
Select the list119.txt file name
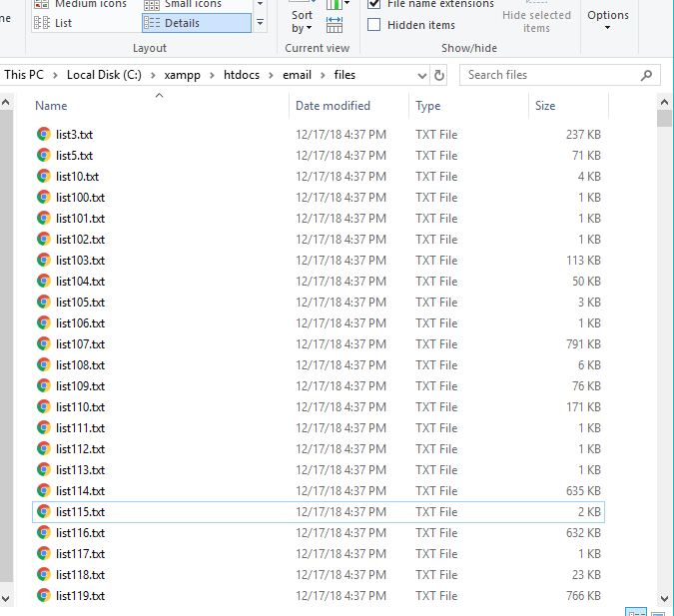point(81,596)
